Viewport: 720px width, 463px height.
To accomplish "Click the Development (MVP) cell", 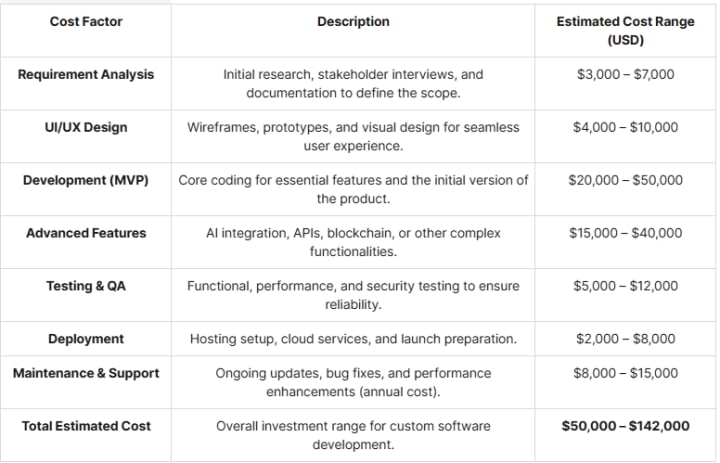I will click(85, 181).
